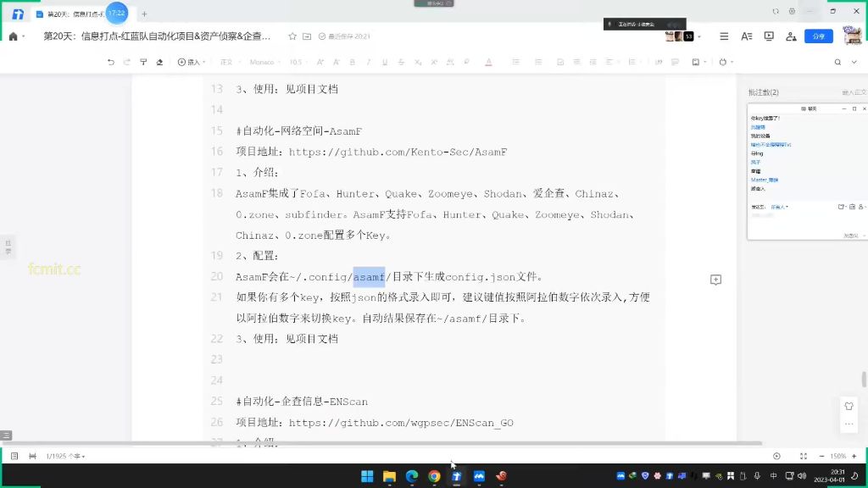868x488 pixels.
Task: Zoom out with minus button
Action: click(x=821, y=456)
